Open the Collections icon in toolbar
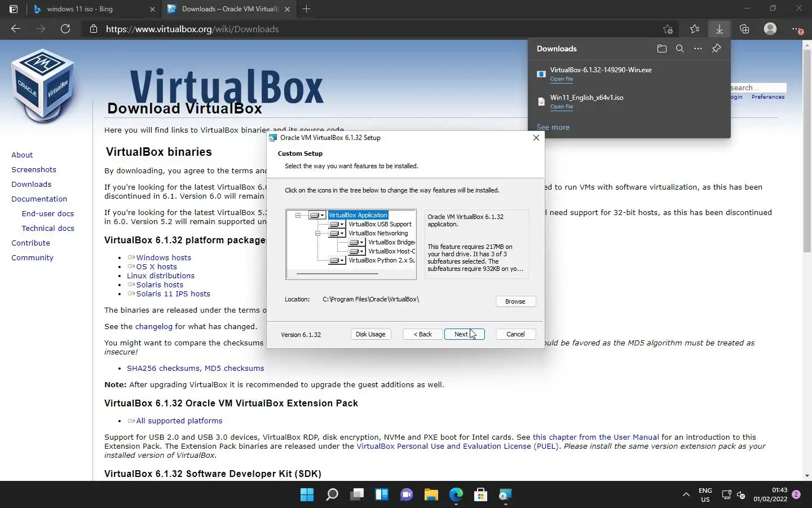Image resolution: width=812 pixels, height=508 pixels. [744, 29]
